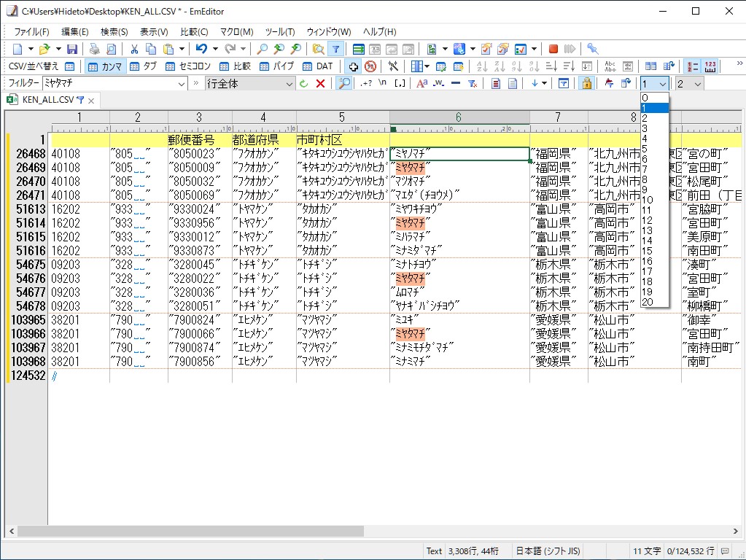Viewport: 746px width, 560px height.
Task: Toggle incremental search magnifier in filter bar
Action: pos(343,84)
